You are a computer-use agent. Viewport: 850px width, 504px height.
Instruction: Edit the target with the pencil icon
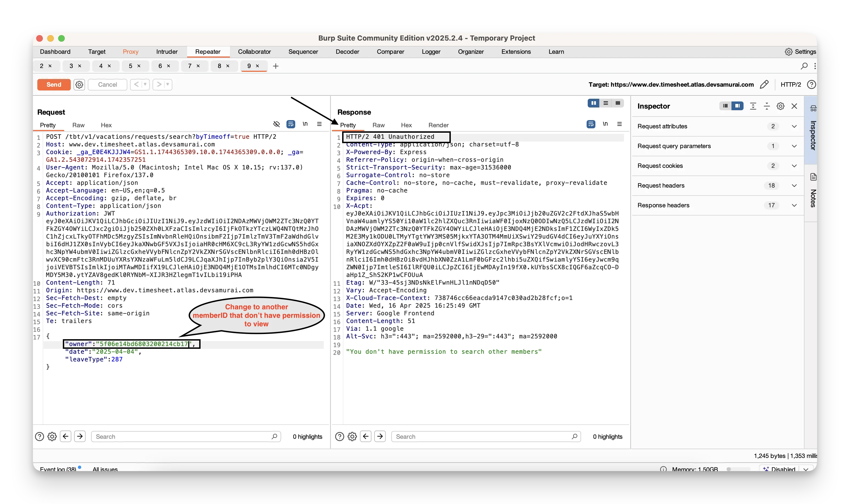pos(764,84)
